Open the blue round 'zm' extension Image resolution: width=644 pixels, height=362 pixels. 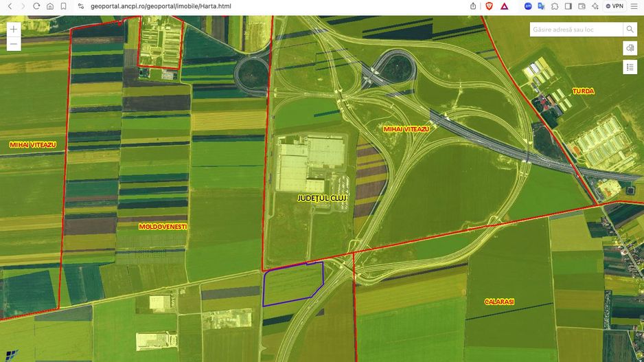tap(528, 6)
